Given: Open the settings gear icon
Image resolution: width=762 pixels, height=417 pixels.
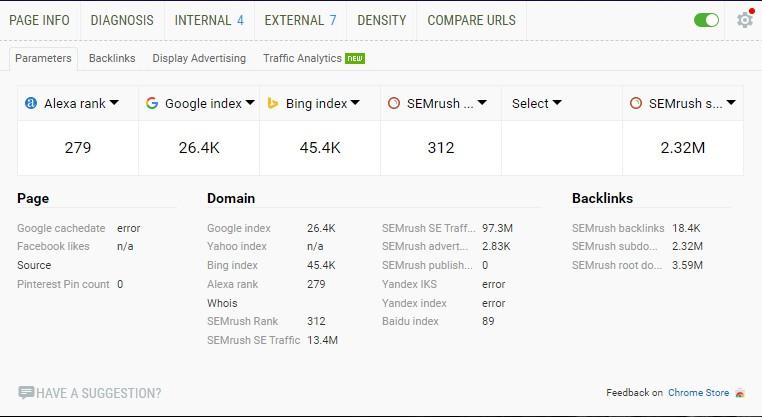Looking at the screenshot, I should (x=744, y=20).
